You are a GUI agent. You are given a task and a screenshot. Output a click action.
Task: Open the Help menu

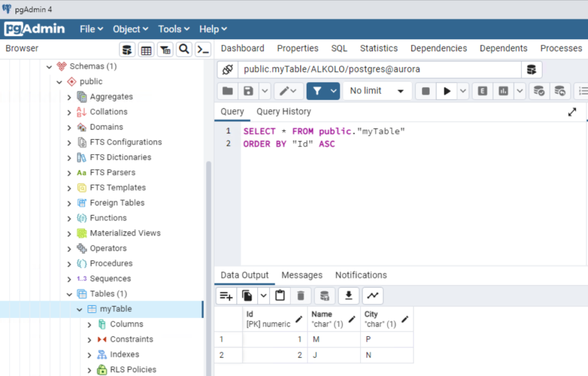[x=212, y=29]
